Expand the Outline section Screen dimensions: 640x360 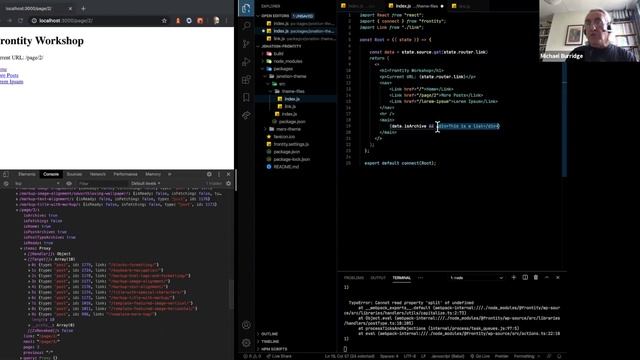[x=269, y=334]
